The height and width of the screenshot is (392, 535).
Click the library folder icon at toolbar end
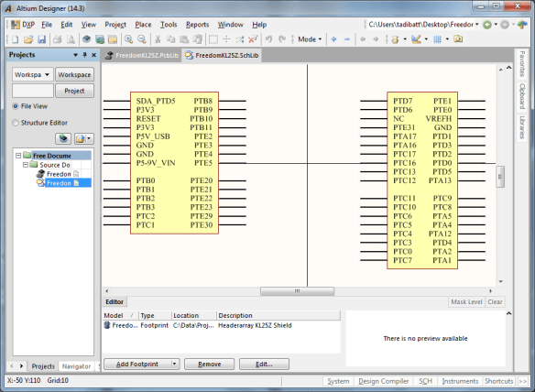458,39
